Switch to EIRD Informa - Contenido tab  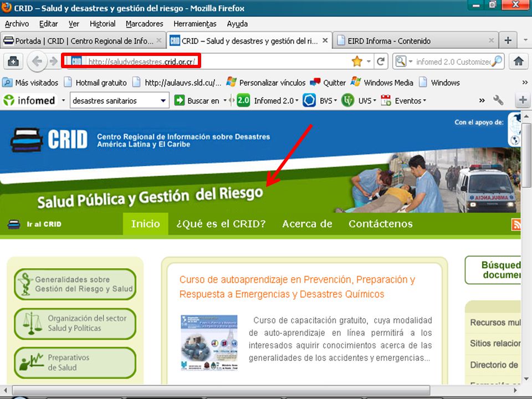pos(415,40)
